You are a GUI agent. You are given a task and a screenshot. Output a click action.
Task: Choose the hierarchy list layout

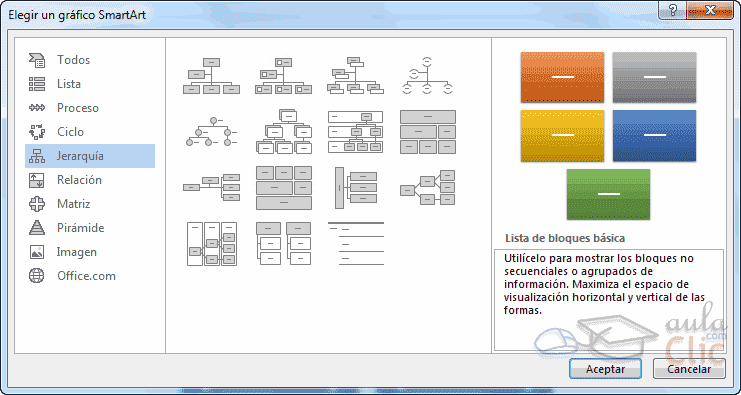pyautogui.click(x=284, y=244)
